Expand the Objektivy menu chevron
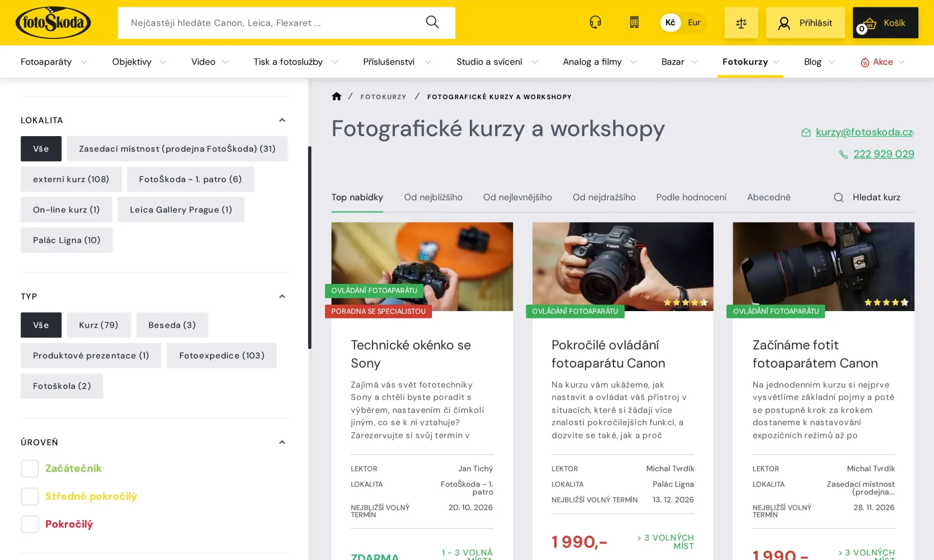Screen dimensions: 934x560 (163, 62)
